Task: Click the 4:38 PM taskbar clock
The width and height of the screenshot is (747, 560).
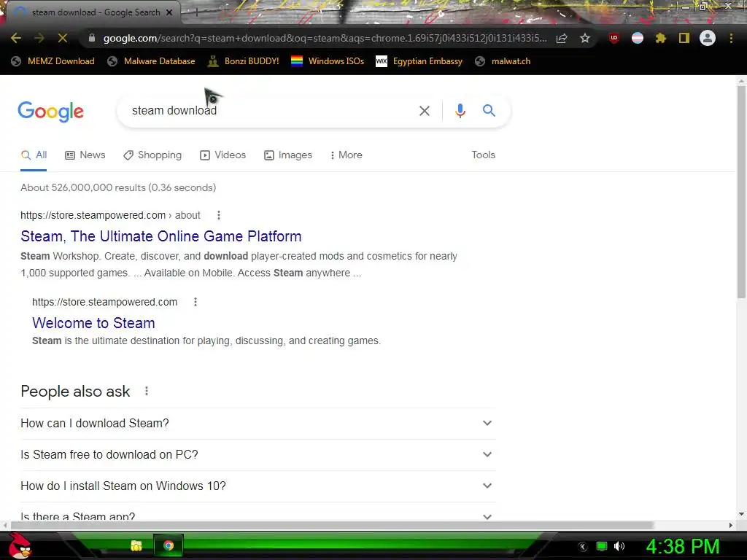Action: point(683,546)
